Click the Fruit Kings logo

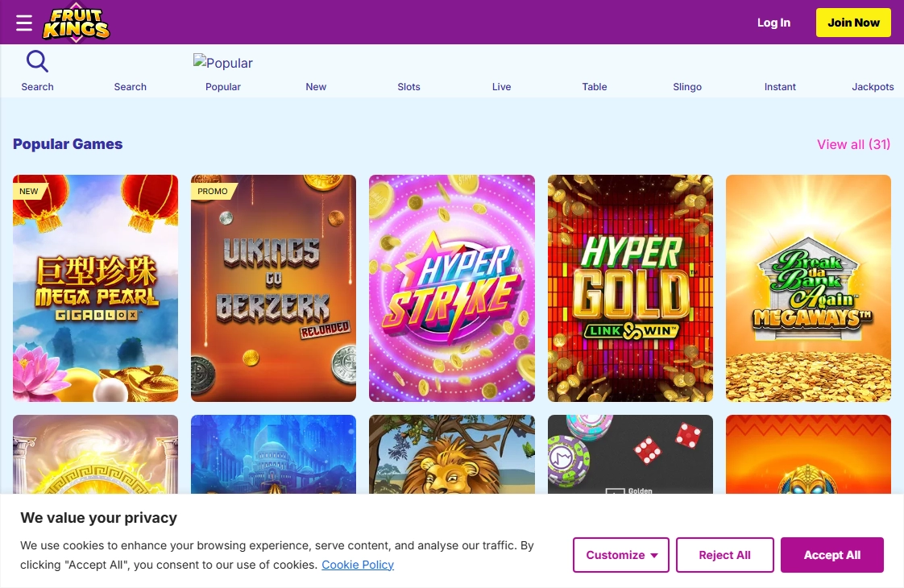coord(76,23)
